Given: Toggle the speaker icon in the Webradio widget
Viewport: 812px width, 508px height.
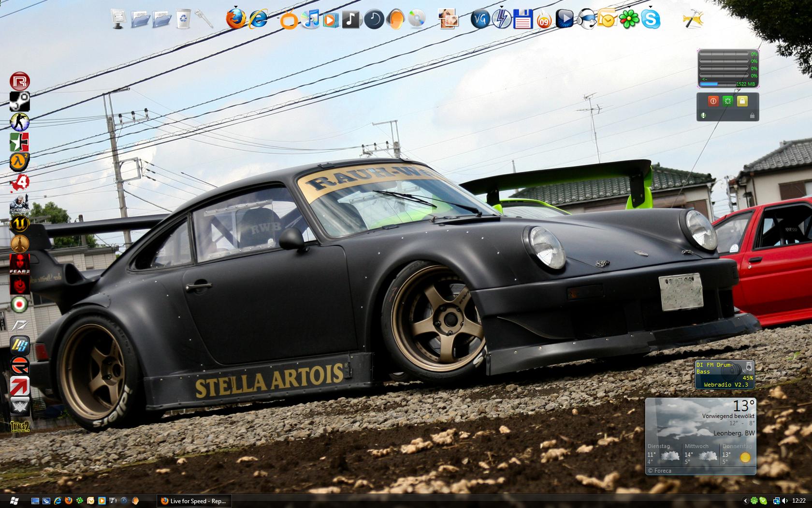Looking at the screenshot, I should tap(749, 366).
